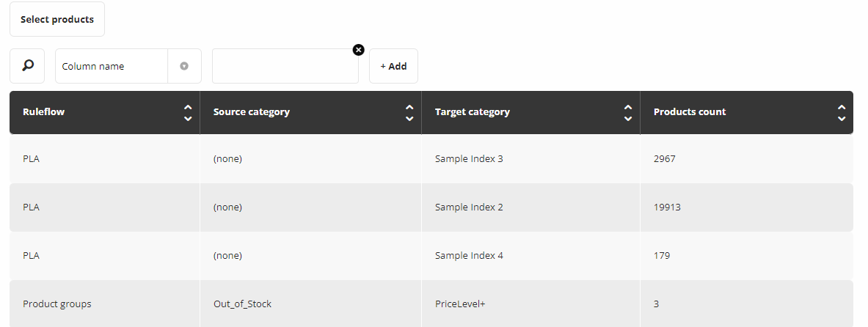
Task: Open the Column name dropdown arrow
Action: [x=184, y=66]
